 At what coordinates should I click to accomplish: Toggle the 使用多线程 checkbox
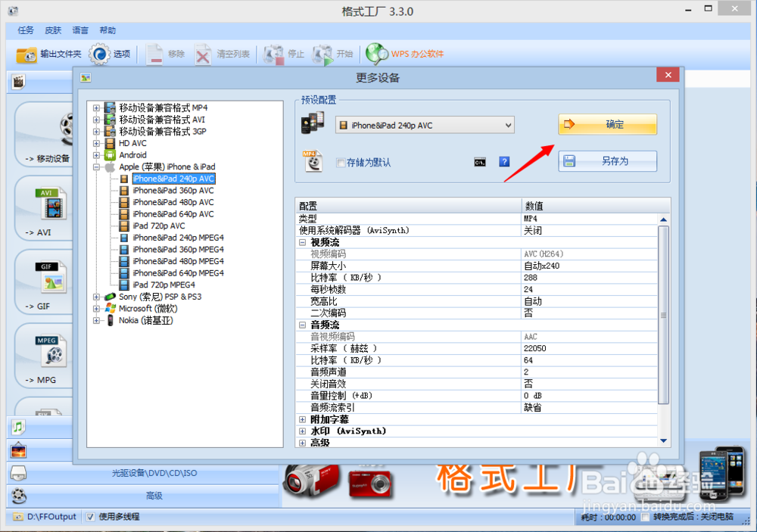[90, 517]
